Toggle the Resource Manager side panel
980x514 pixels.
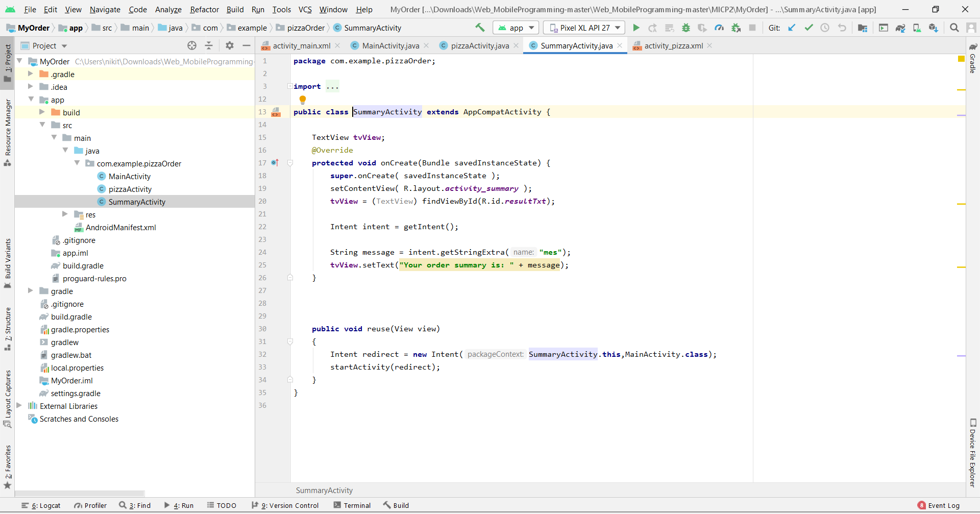(8, 132)
